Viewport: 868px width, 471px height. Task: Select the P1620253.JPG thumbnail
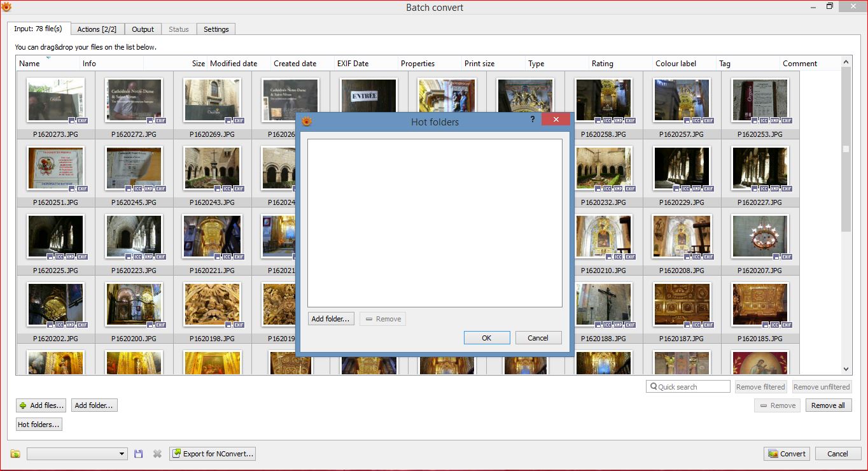point(760,100)
